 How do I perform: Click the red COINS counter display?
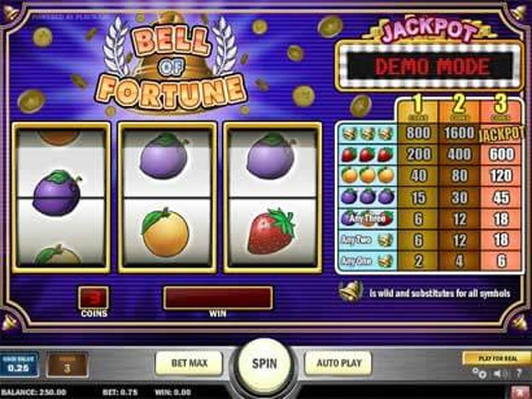[x=94, y=298]
